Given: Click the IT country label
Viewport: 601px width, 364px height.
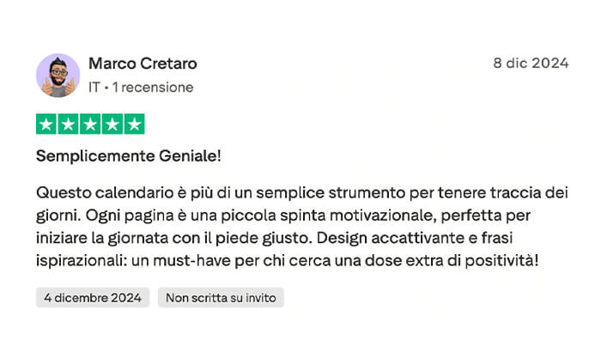Looking at the screenshot, I should (94, 88).
